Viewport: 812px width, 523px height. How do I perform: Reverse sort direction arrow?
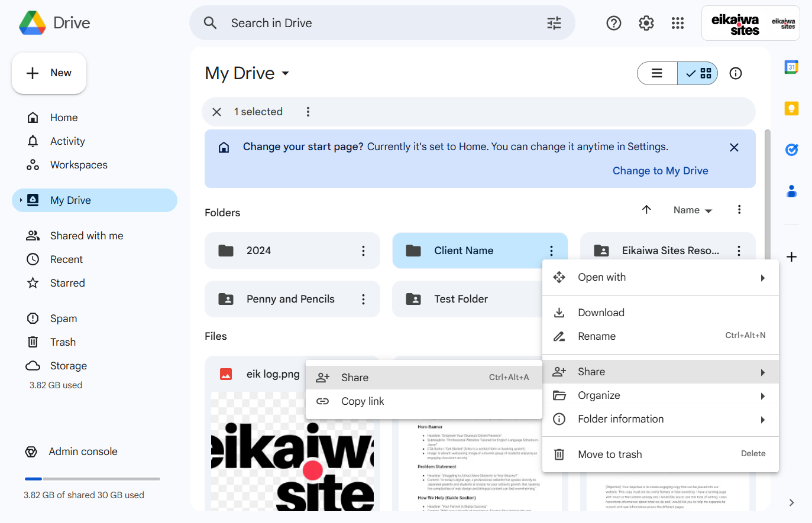(646, 210)
